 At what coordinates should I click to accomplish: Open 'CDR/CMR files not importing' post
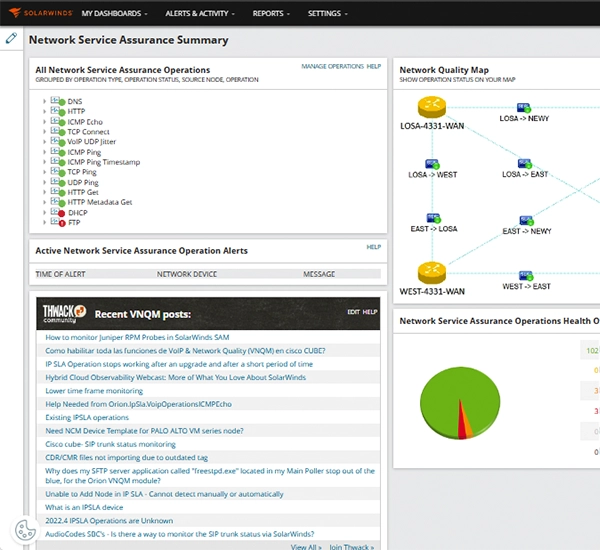pos(126,457)
